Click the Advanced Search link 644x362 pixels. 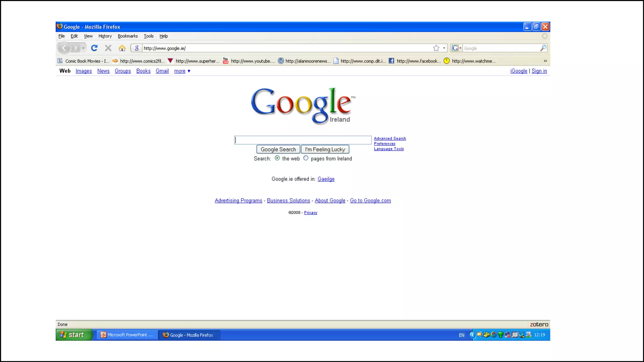click(390, 138)
